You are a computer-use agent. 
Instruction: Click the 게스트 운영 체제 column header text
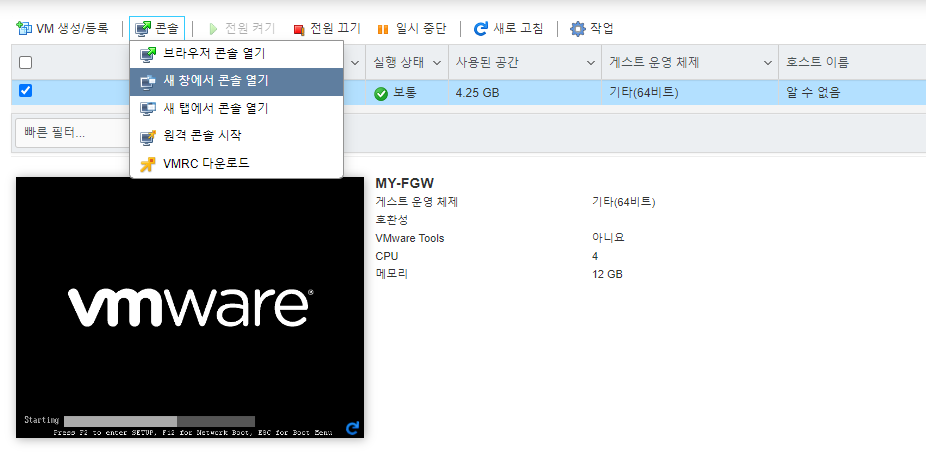click(654, 62)
